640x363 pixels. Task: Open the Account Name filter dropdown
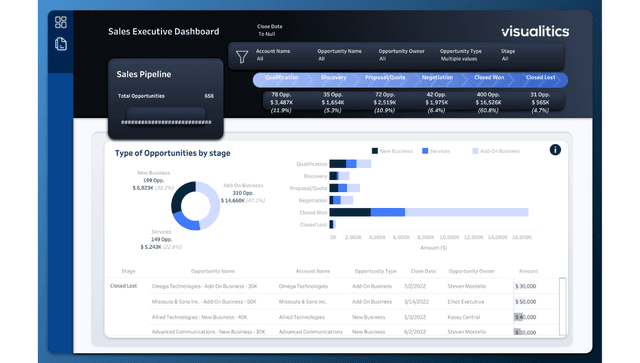pyautogui.click(x=273, y=55)
